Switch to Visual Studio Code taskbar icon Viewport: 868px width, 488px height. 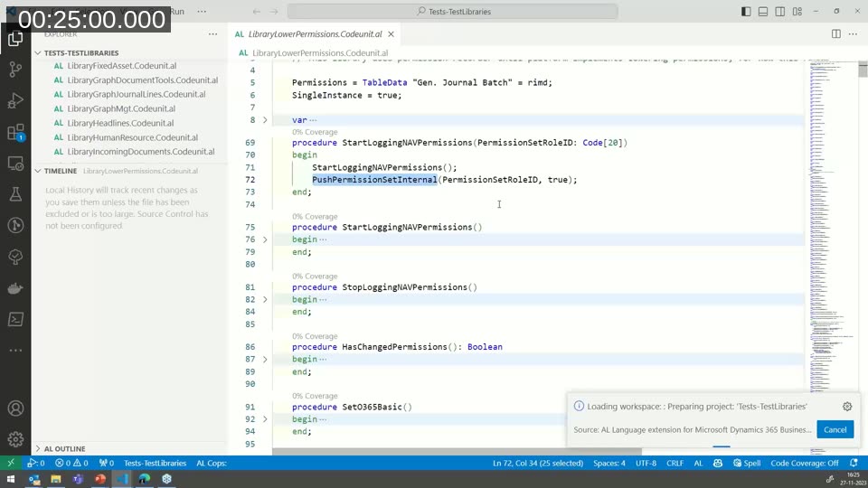pyautogui.click(x=122, y=479)
